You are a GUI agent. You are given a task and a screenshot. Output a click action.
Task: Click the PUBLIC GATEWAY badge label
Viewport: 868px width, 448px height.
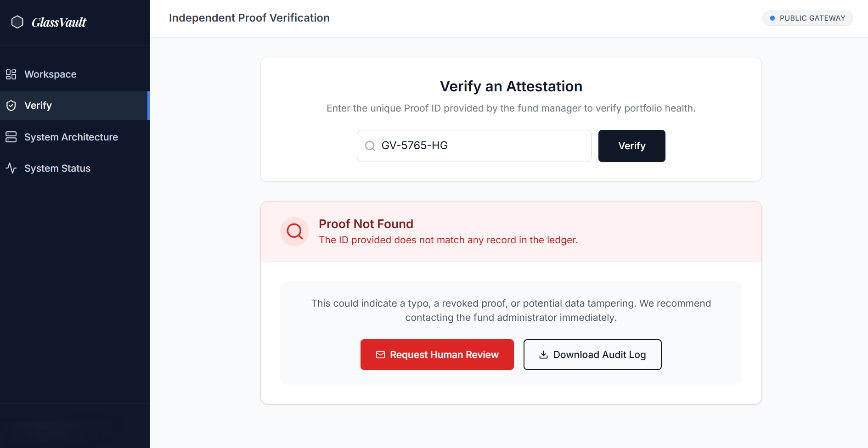pyautogui.click(x=812, y=18)
